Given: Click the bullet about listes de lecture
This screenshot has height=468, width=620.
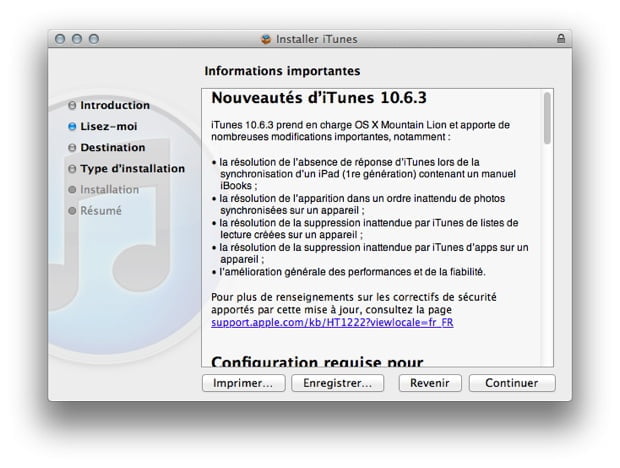Looking at the screenshot, I should point(365,229).
